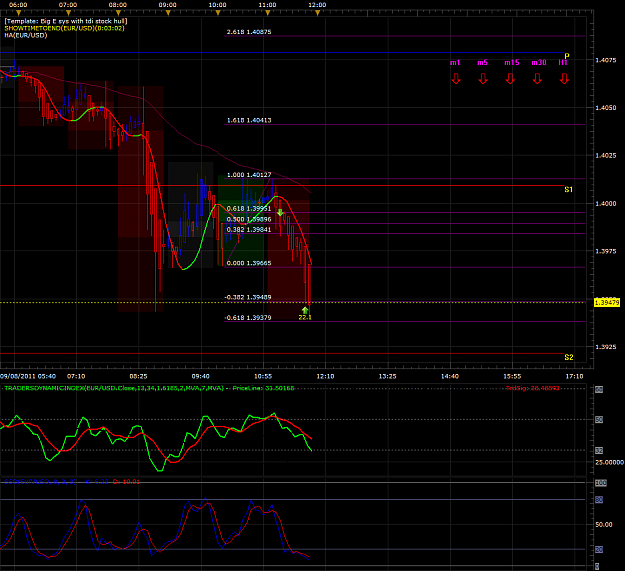Click the 0.500 1.39896 Fibonacci label
Image resolution: width=625 pixels, height=571 pixels.
click(249, 219)
